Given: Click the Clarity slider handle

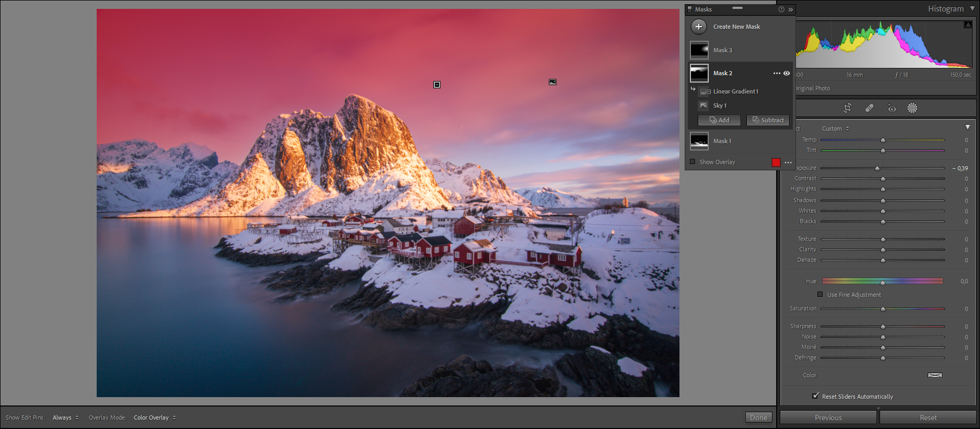Looking at the screenshot, I should click(883, 250).
